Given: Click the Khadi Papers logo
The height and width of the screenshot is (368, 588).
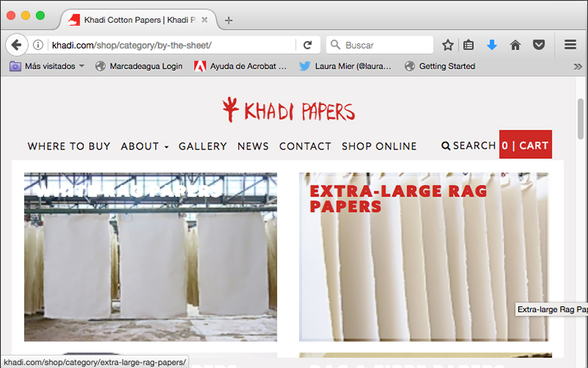Looking at the screenshot, I should (288, 110).
